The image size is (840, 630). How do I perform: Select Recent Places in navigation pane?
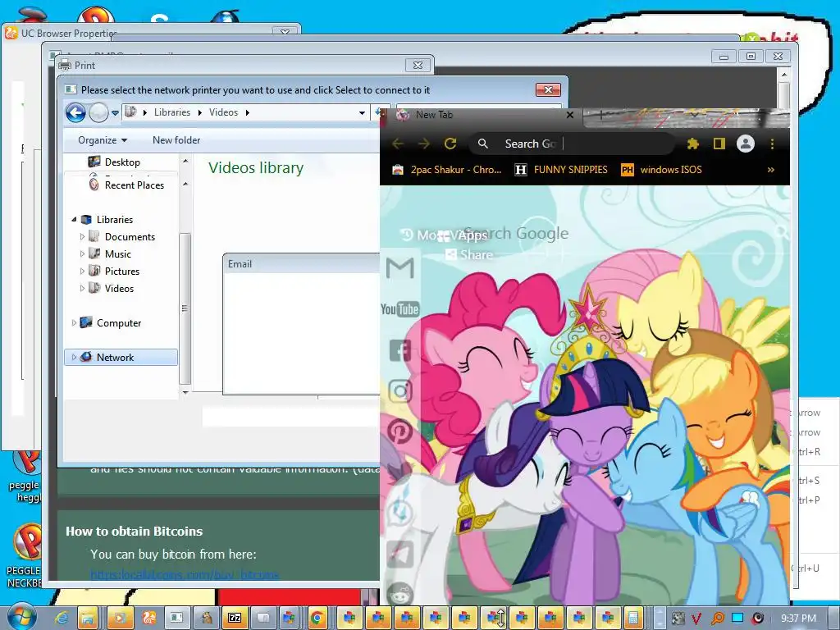tap(127, 185)
